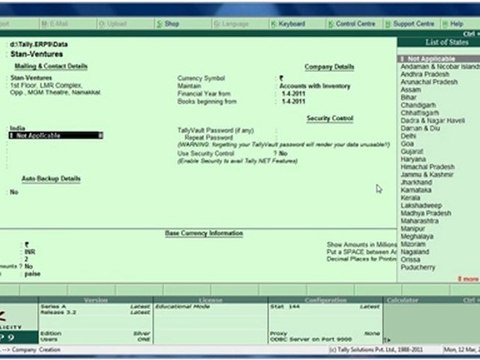Select Jammu & Kashmir
The height and width of the screenshot is (360, 480).
427,174
